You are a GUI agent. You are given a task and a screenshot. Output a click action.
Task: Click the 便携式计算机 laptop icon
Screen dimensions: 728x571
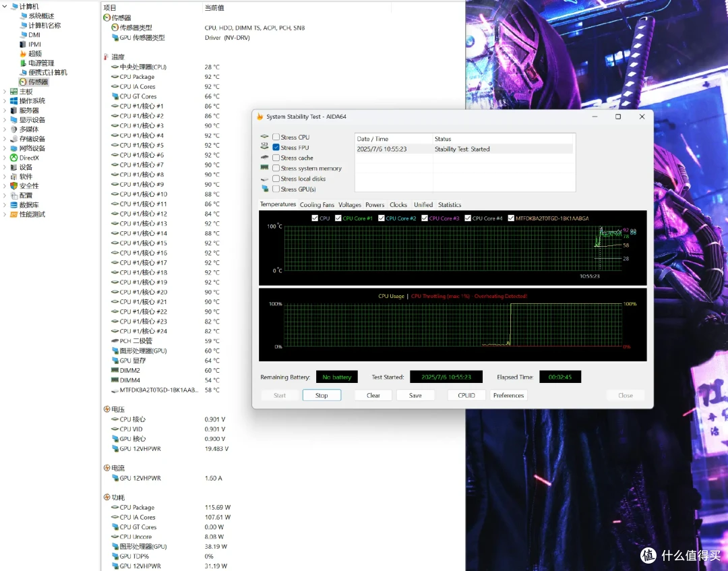click(x=23, y=72)
